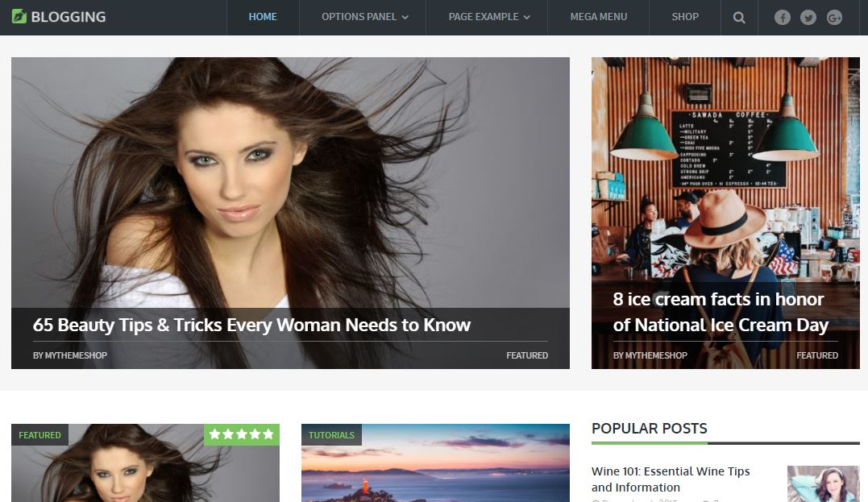Click the green Featured category tag
868x502 pixels.
(x=39, y=435)
